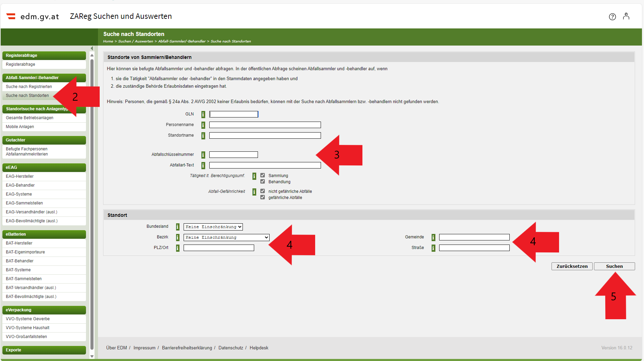Show info icon for Abfallschlüsselnummer
This screenshot has height=361, width=644.
203,155
